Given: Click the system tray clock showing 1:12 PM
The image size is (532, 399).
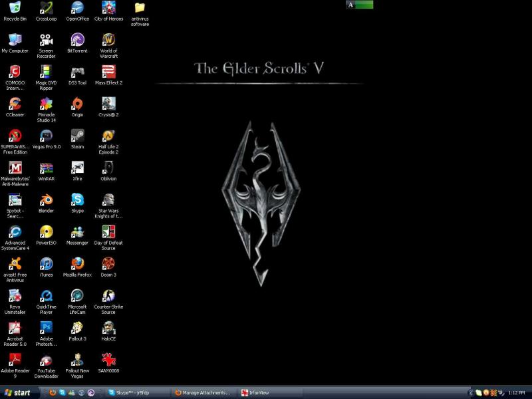Looking at the screenshot, I should [x=517, y=392].
